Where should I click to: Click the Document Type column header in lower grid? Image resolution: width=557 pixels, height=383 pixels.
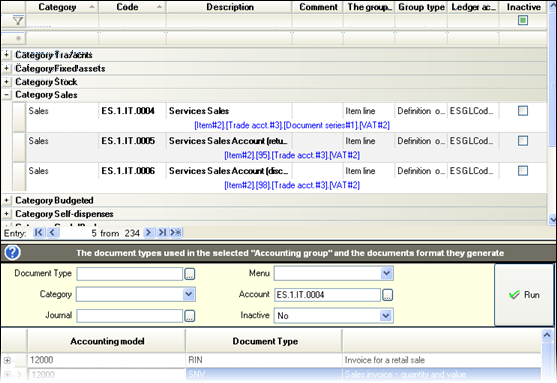pos(264,341)
